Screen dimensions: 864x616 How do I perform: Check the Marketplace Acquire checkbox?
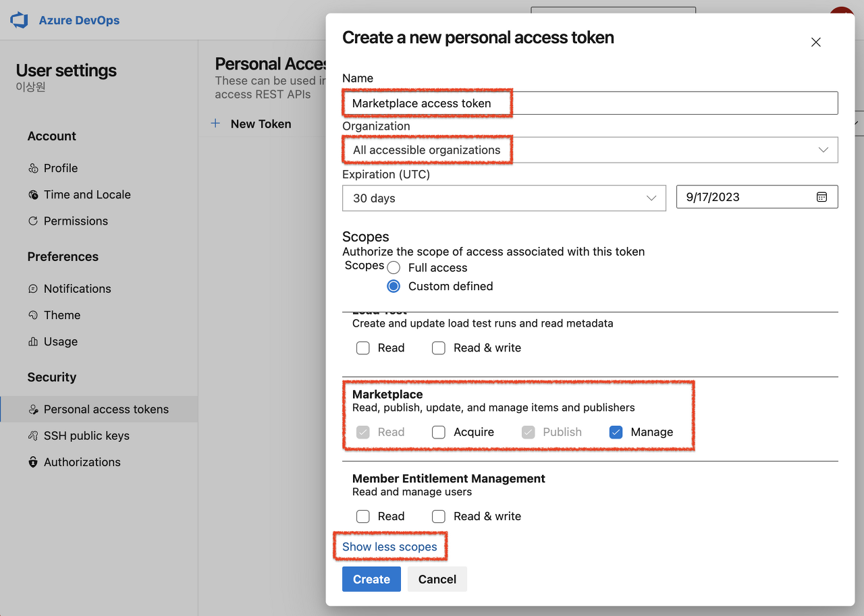[439, 432]
